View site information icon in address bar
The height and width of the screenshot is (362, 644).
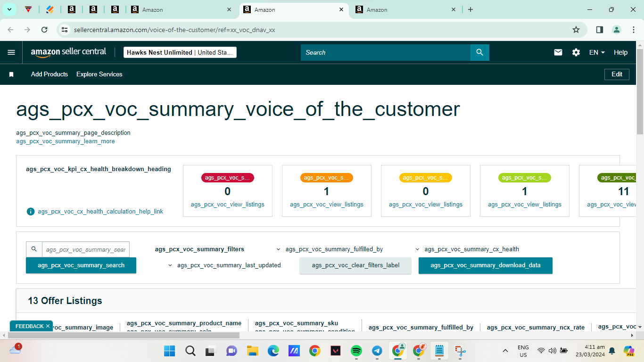click(x=65, y=30)
